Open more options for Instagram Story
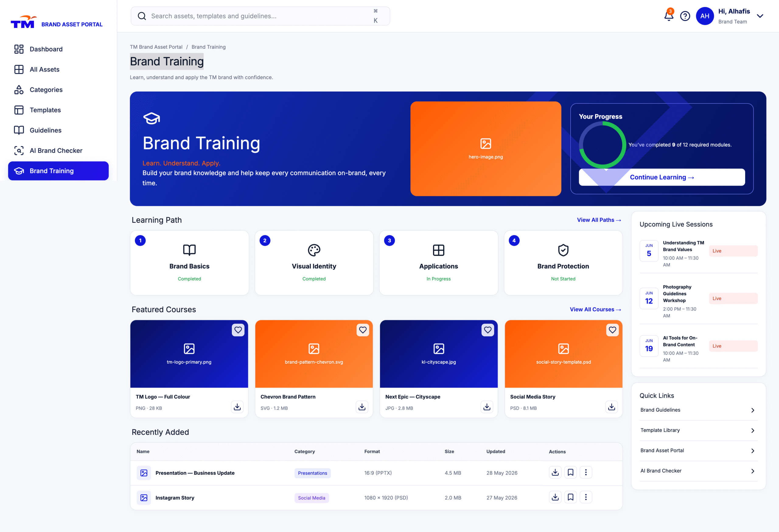The width and height of the screenshot is (779, 532). [x=585, y=497]
